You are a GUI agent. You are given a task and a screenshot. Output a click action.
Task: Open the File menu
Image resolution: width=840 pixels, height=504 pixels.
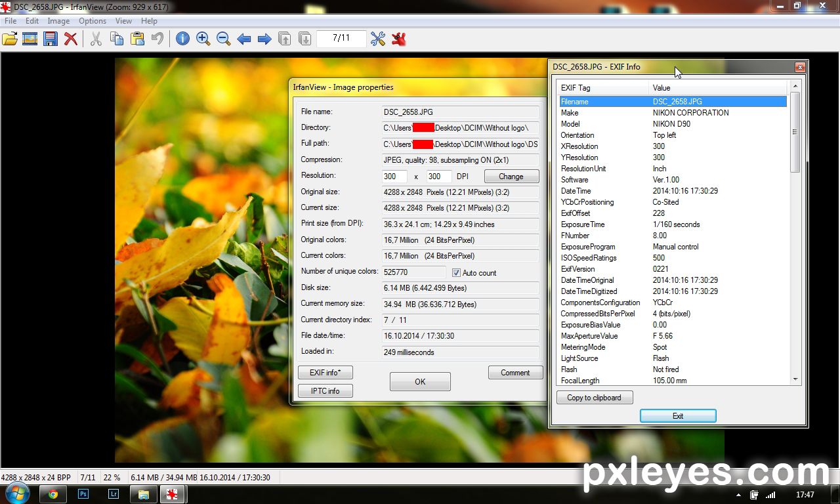10,21
